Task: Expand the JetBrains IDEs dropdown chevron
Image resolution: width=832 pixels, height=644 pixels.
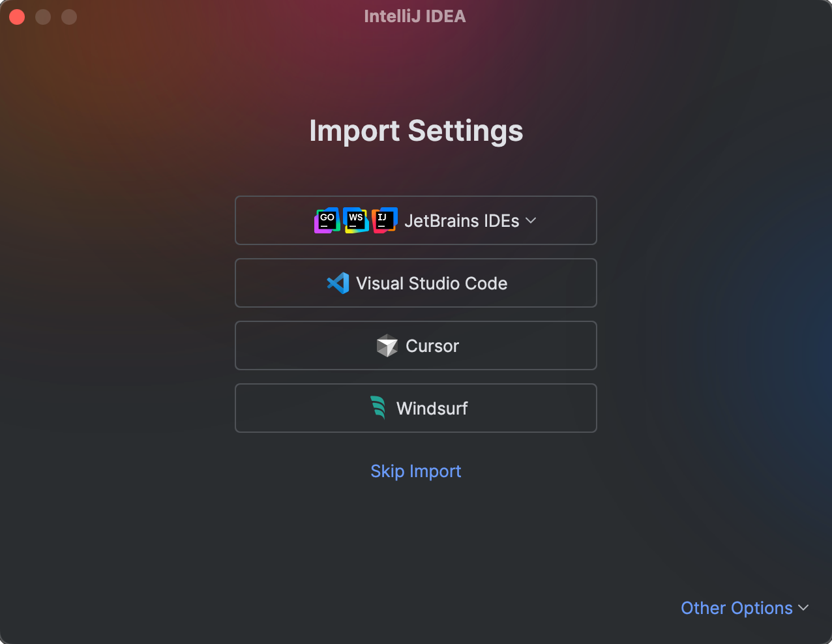Action: coord(531,221)
